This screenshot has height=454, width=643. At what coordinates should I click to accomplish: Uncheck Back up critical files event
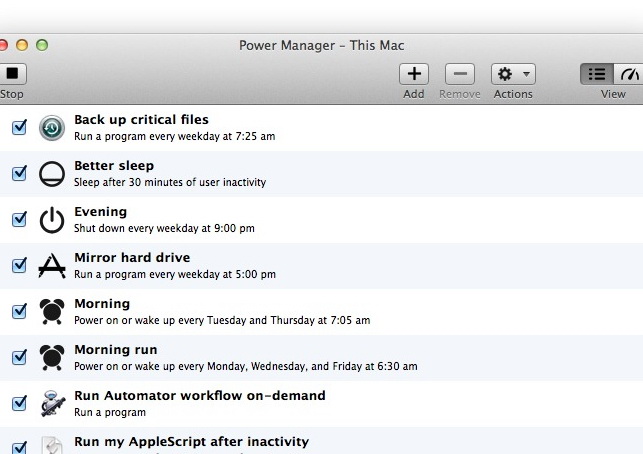19,128
